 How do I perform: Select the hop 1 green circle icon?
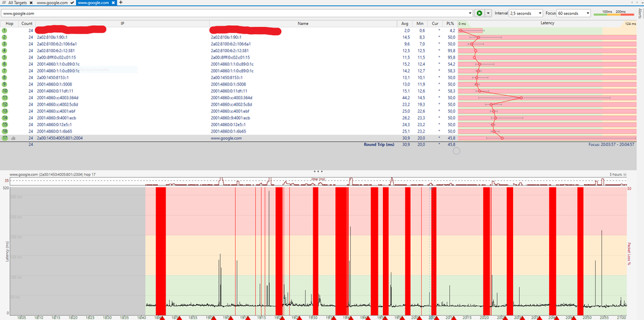click(5, 30)
